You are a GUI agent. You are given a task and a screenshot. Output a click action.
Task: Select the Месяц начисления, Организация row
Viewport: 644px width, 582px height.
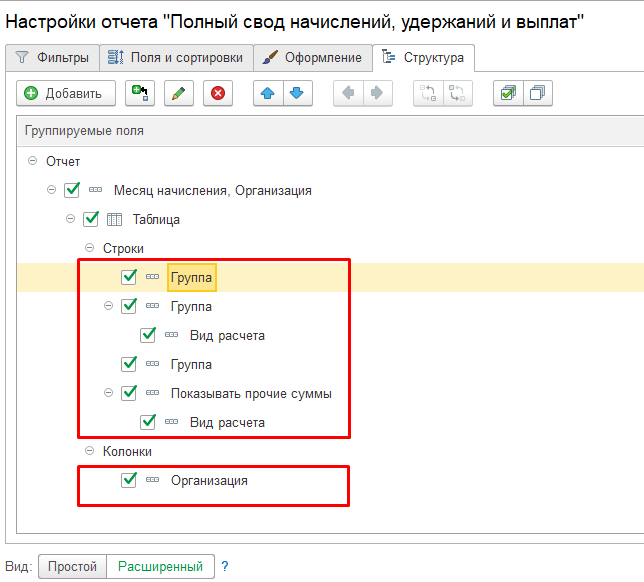tap(213, 190)
